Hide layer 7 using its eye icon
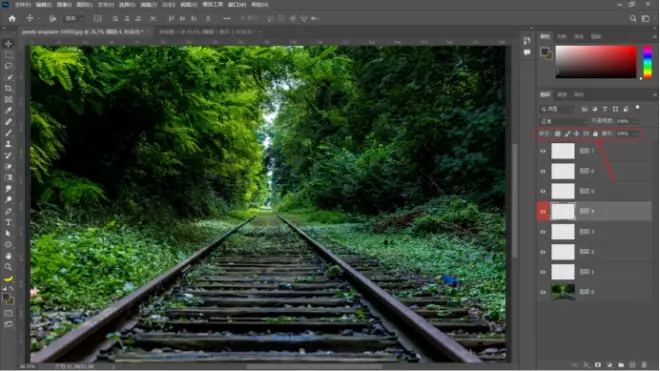The height and width of the screenshot is (371, 660). pyautogui.click(x=543, y=151)
